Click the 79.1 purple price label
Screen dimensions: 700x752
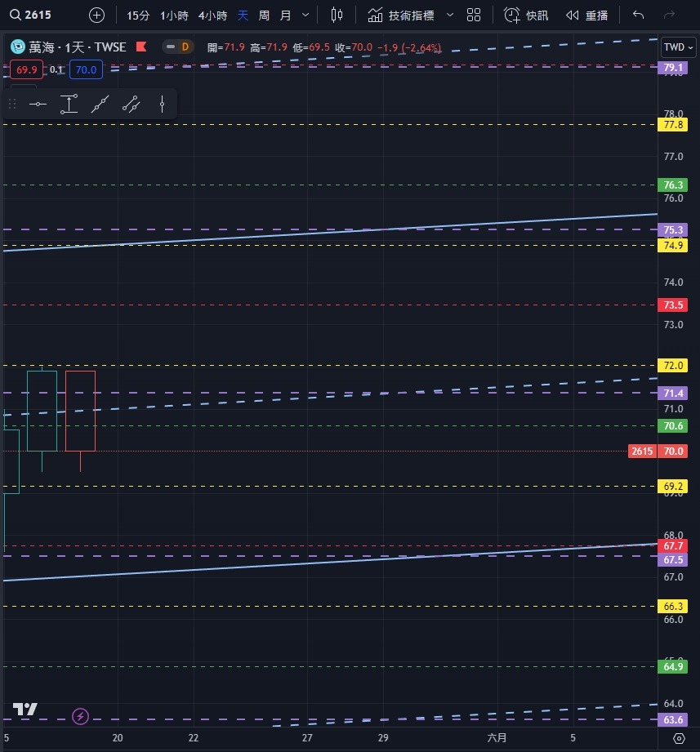[673, 68]
